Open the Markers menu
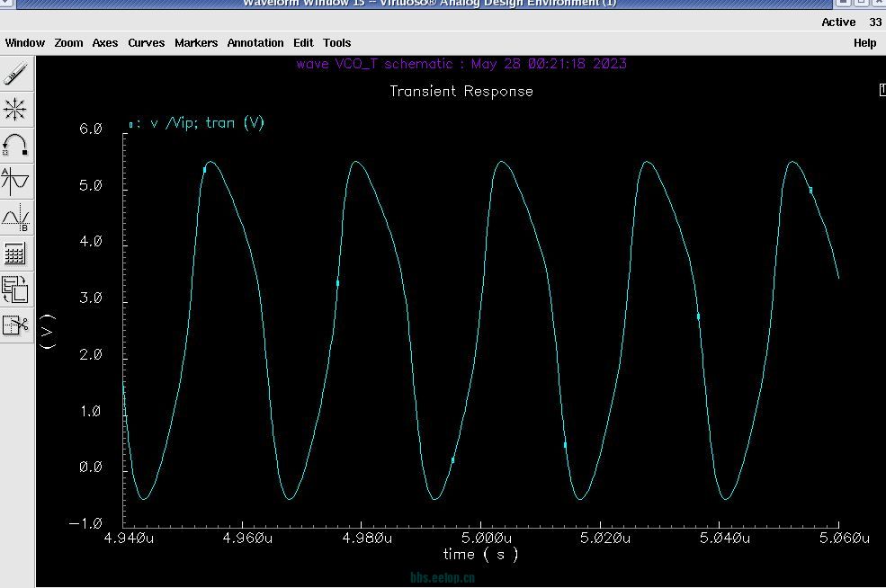The image size is (886, 588). 196,43
